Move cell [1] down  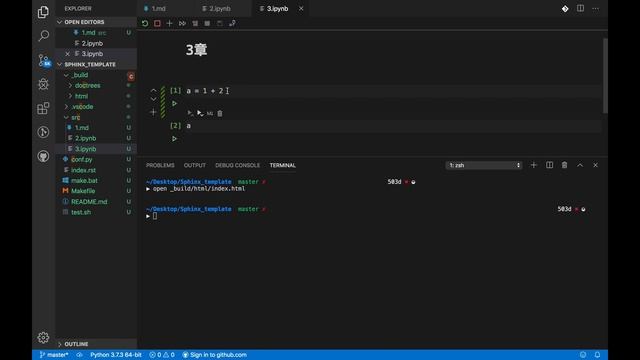(x=153, y=99)
